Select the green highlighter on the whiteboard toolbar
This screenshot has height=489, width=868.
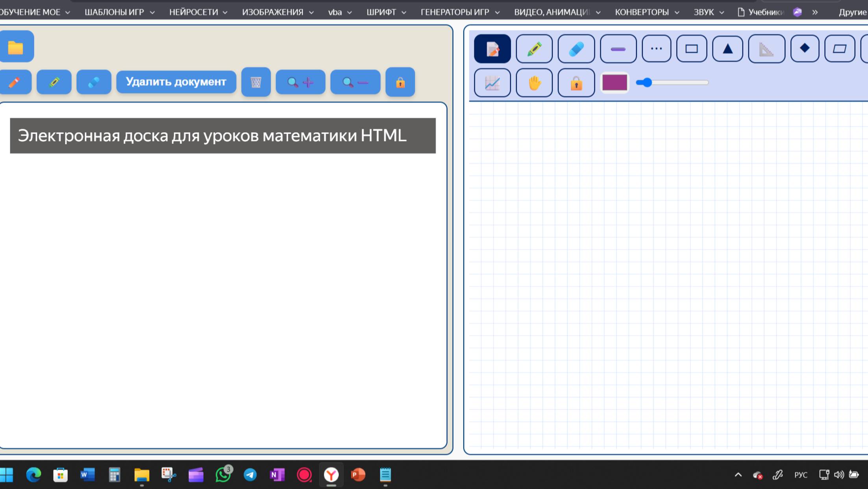[534, 49]
